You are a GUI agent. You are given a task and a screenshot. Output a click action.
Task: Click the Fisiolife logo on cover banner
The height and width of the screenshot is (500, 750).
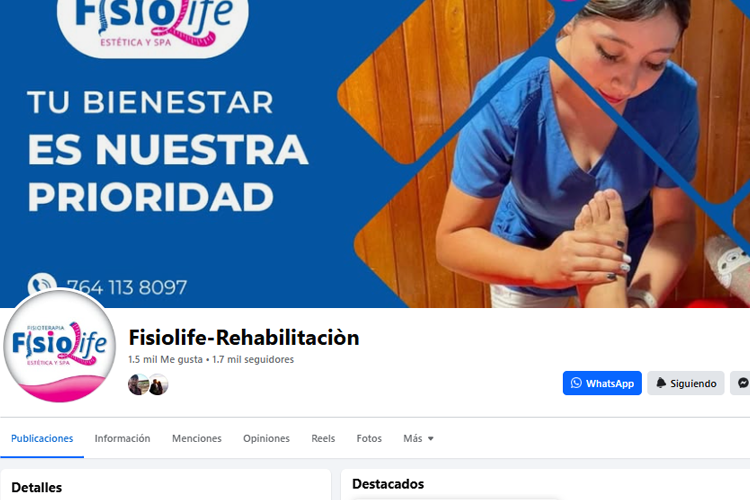[x=153, y=24]
